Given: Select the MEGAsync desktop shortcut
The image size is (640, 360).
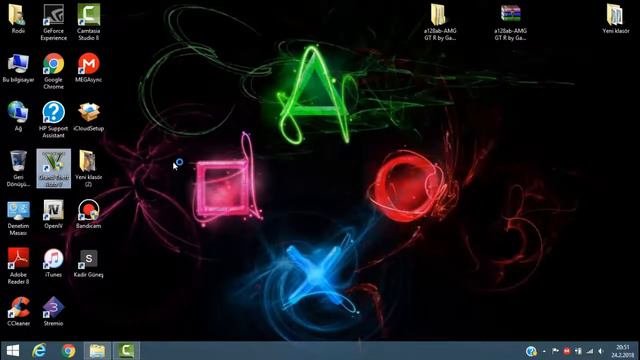Looking at the screenshot, I should tap(89, 68).
